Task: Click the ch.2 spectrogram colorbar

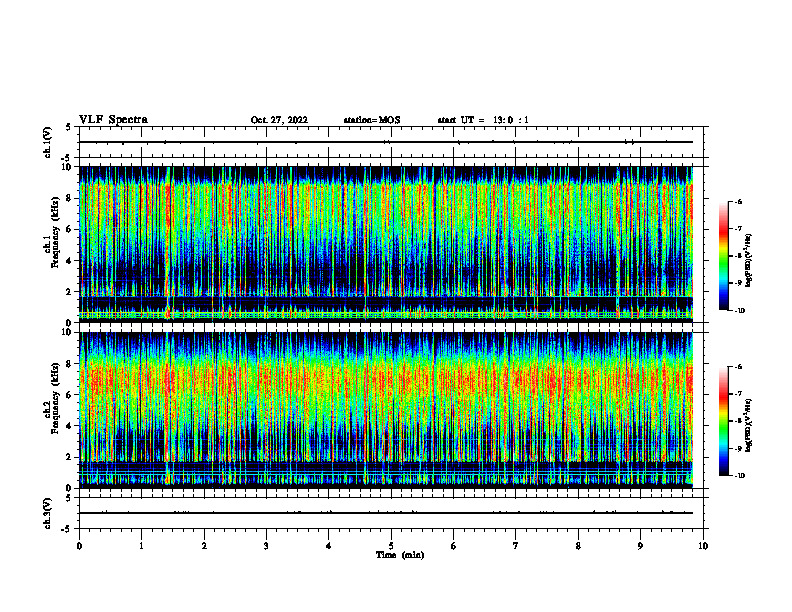Action: click(x=723, y=421)
